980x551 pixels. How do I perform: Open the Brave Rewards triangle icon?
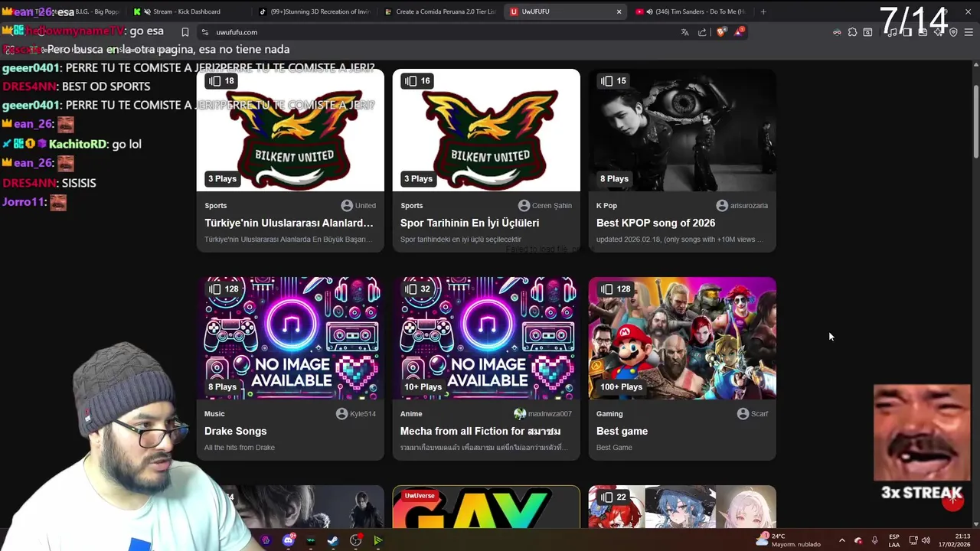pos(739,32)
